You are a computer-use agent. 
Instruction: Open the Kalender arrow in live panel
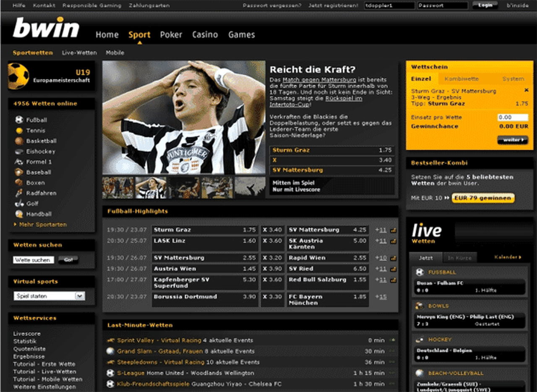coord(508,257)
